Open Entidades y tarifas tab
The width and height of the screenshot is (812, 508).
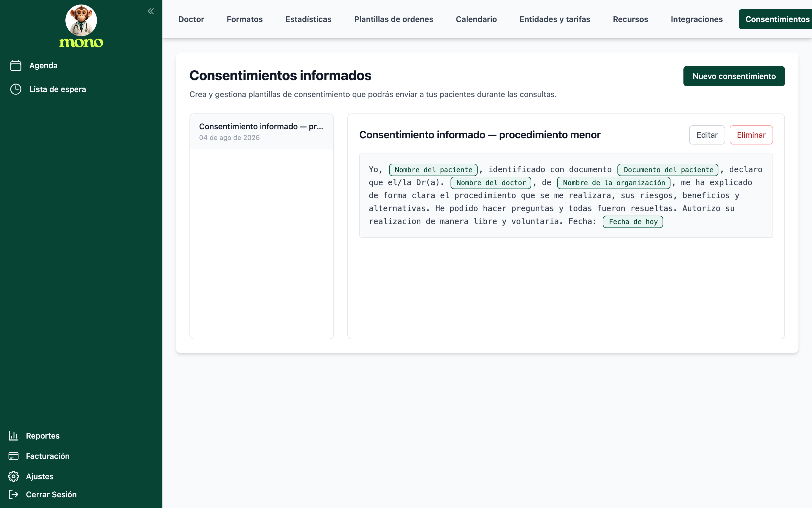555,19
